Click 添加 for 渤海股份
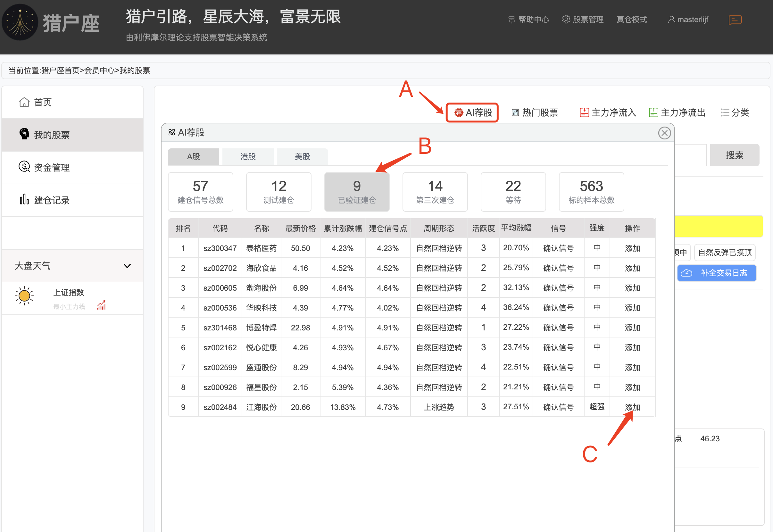The width and height of the screenshot is (773, 532). 632,288
